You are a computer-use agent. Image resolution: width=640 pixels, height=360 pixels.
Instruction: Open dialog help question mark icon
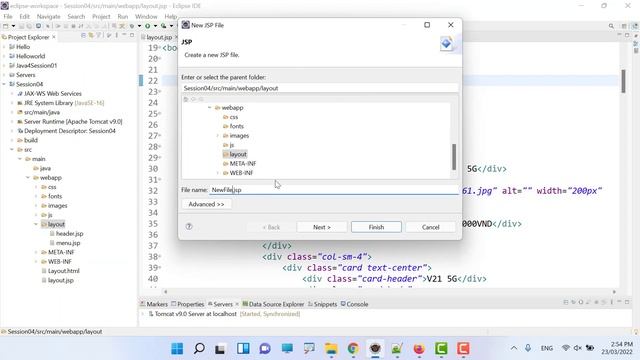tap(189, 227)
